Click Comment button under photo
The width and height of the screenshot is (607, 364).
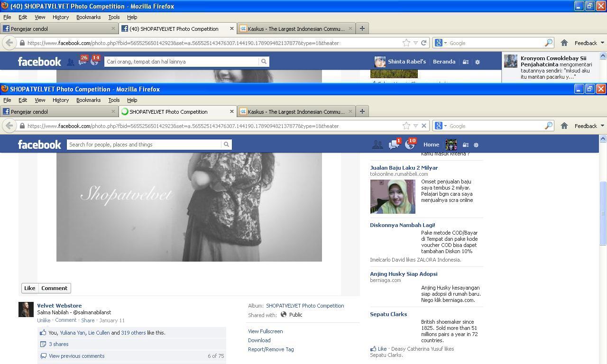tap(54, 288)
